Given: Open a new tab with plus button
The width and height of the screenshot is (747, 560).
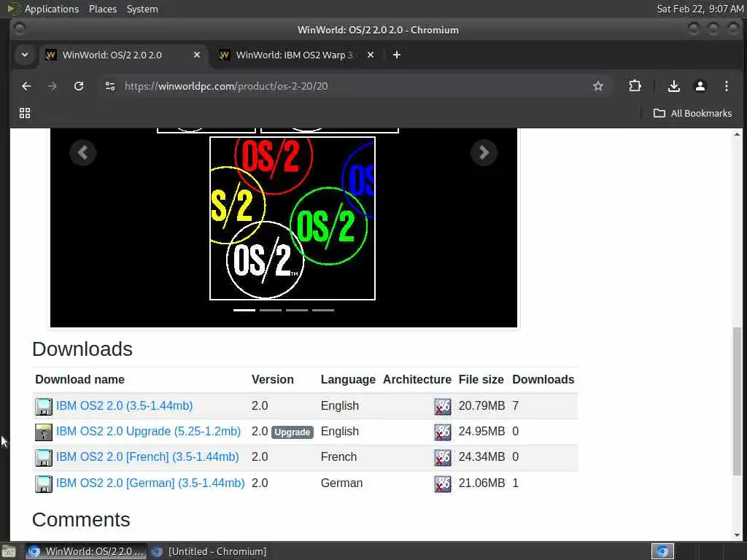Looking at the screenshot, I should (396, 55).
